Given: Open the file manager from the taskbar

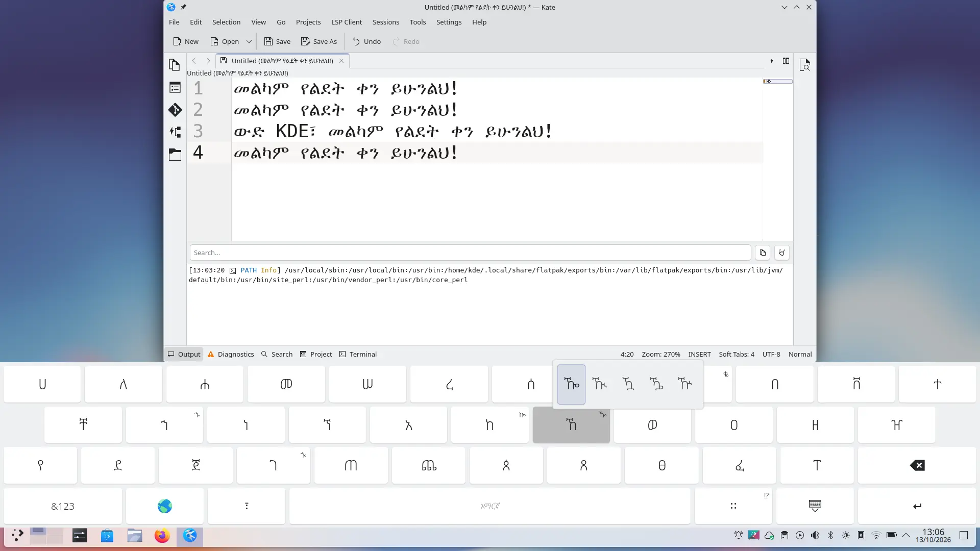Looking at the screenshot, I should 135,536.
